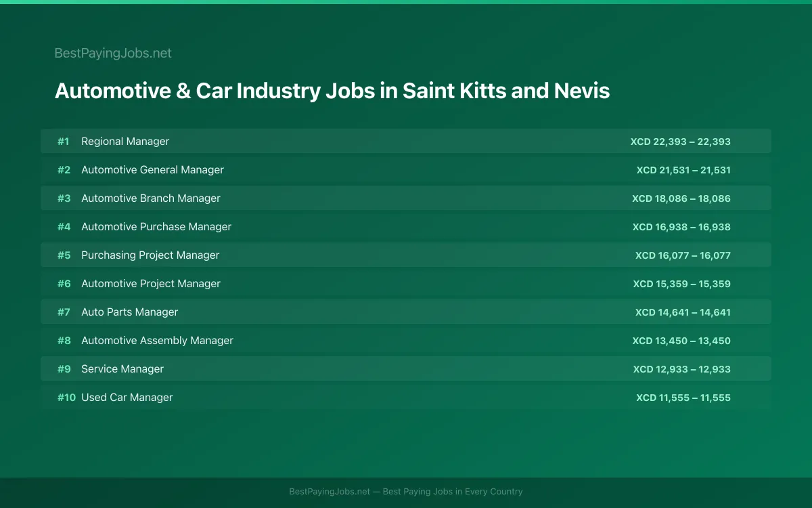Click the BestPayingJobs.net header text
812x508 pixels.
coord(113,53)
